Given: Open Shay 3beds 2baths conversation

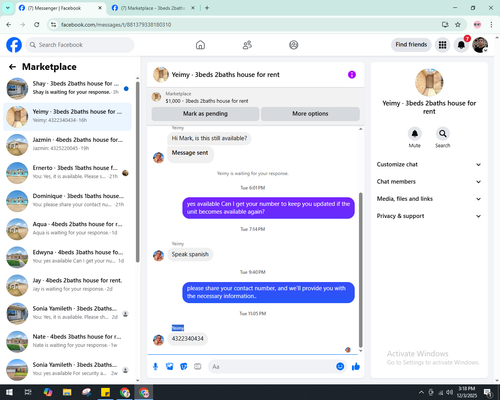Looking at the screenshot, I should 68,89.
